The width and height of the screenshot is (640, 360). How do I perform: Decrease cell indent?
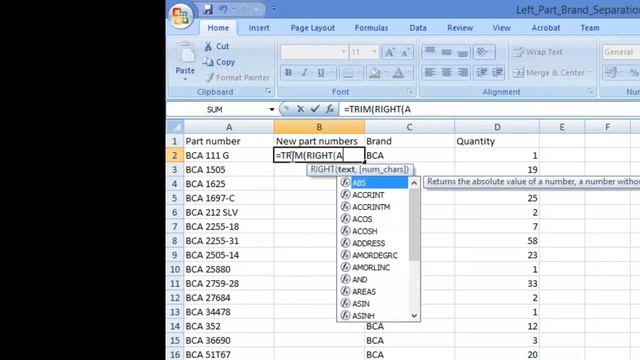(x=482, y=73)
